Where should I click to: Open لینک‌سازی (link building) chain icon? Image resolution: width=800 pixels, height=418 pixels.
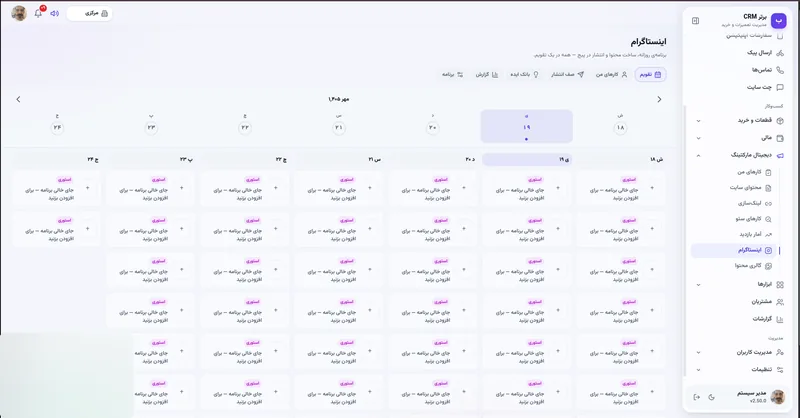click(x=768, y=204)
